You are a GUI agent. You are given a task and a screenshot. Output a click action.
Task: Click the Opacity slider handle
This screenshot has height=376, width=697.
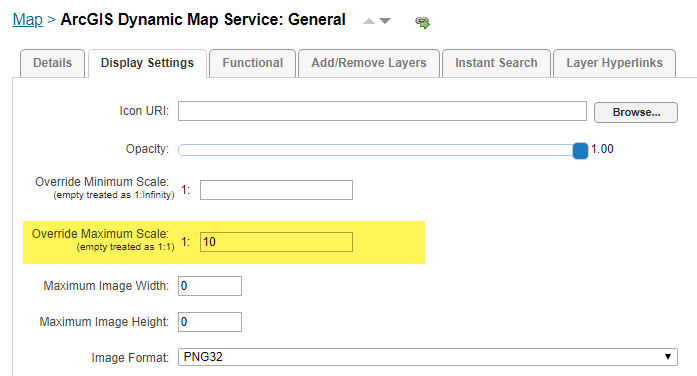click(580, 151)
